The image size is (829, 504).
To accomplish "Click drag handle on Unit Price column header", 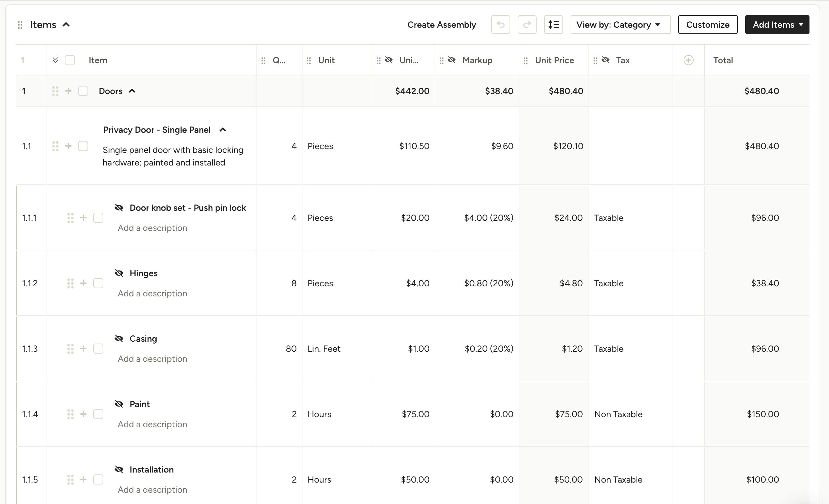I will (526, 60).
